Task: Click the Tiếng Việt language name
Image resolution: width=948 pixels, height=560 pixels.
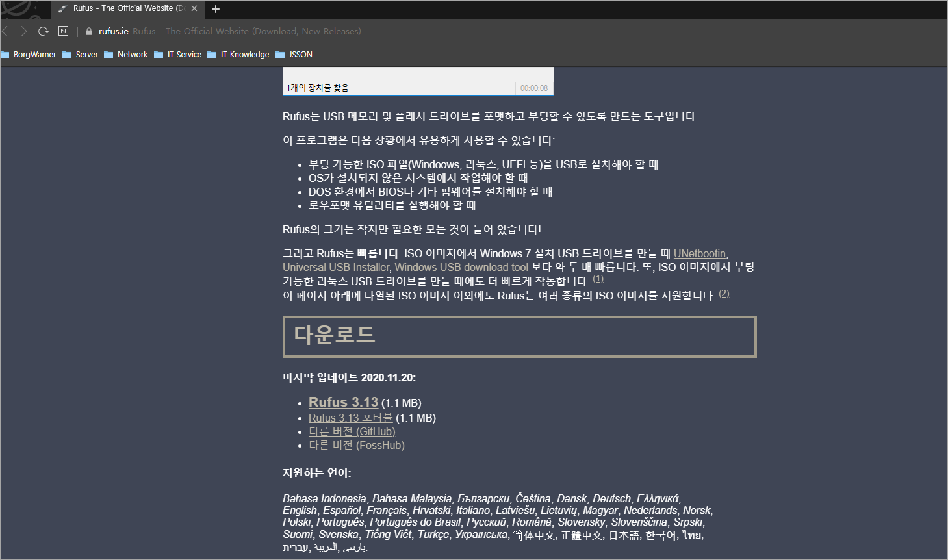Action: 388,534
